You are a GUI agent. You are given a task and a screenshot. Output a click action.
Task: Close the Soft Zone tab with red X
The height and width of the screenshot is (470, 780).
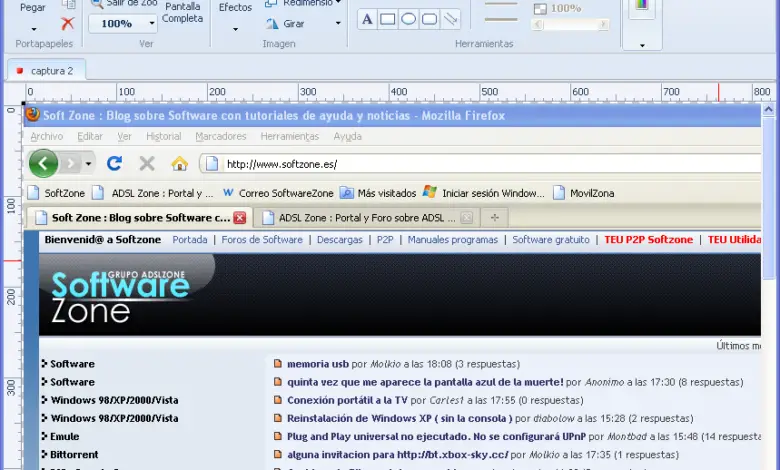click(240, 217)
